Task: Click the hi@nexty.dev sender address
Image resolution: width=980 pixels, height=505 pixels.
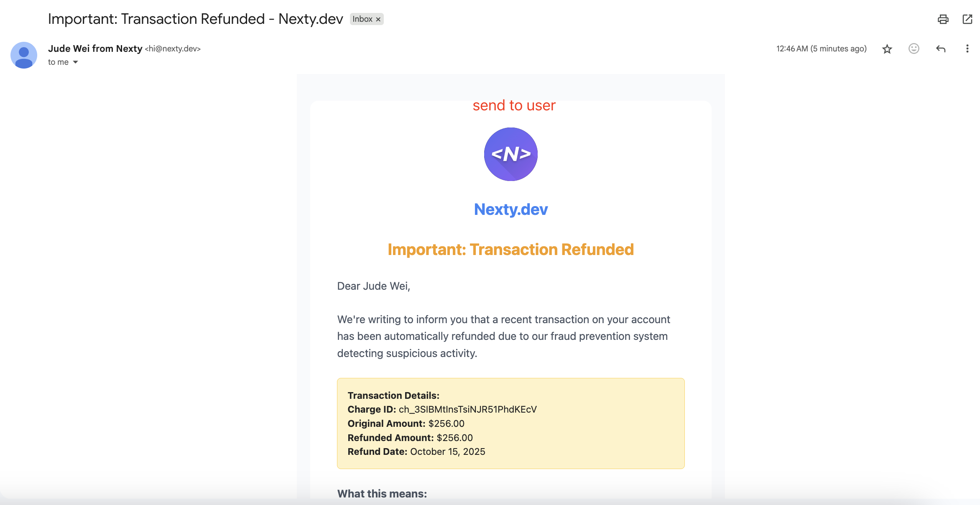Action: click(173, 49)
